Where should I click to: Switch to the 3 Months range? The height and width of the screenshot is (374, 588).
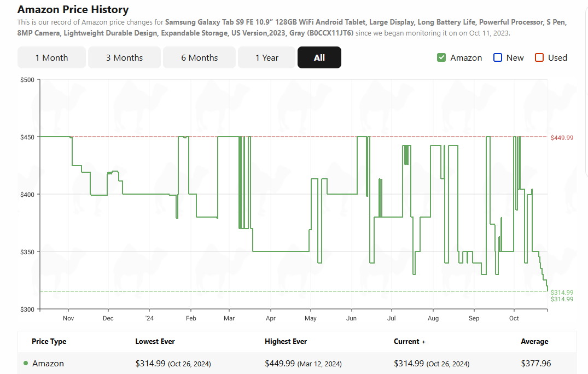tap(125, 58)
